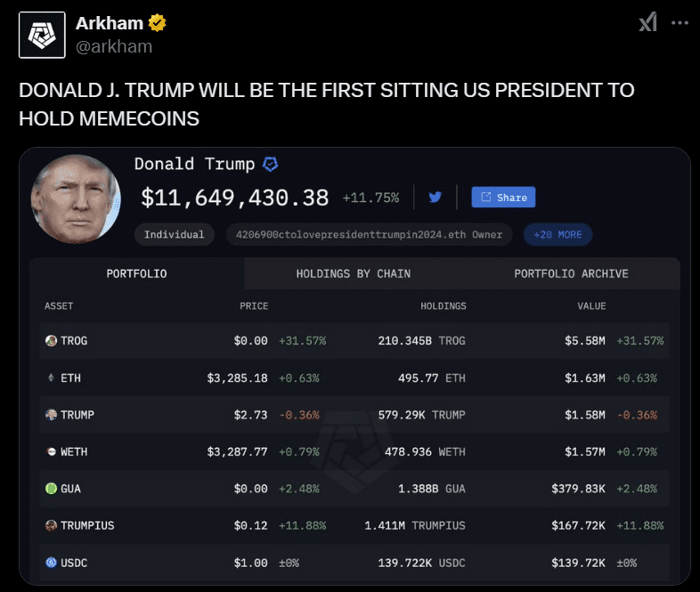This screenshot has height=592, width=700.
Task: Select the Portfolio tab
Action: pyautogui.click(x=136, y=273)
